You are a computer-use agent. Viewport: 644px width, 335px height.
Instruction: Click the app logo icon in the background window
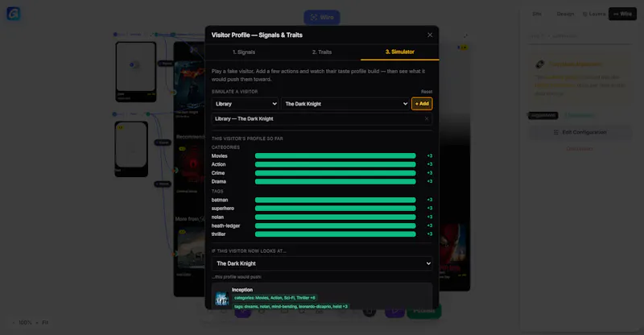tap(14, 14)
